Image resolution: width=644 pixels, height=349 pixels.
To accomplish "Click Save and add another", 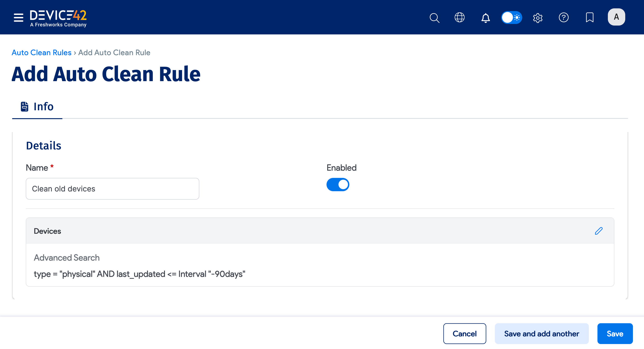I will (541, 333).
